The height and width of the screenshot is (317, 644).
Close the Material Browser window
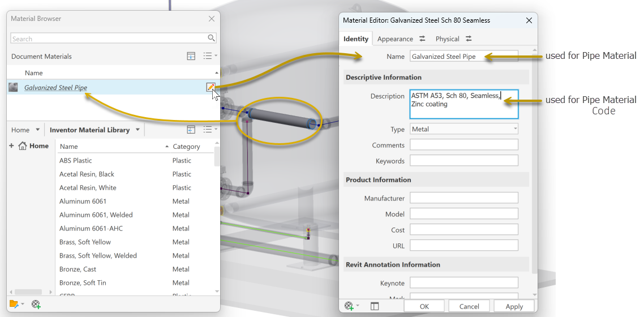(x=212, y=19)
